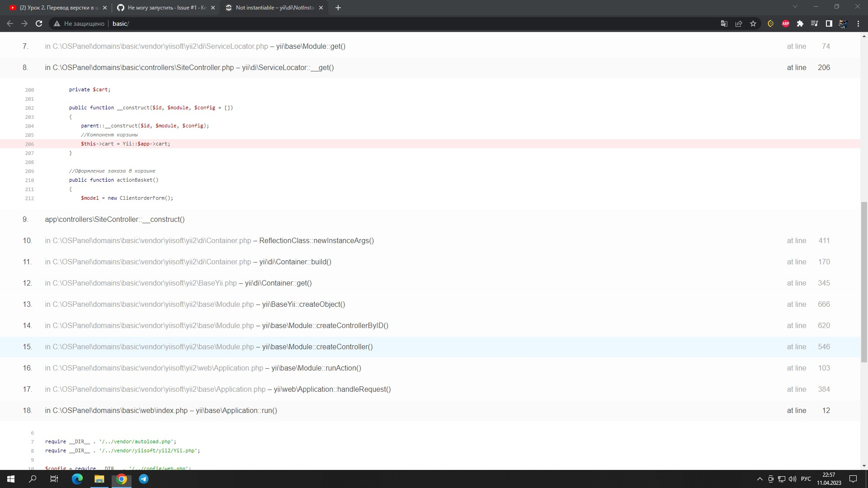Open Google Translate icon in the address bar
This screenshot has width=868, height=488.
[x=724, y=23]
